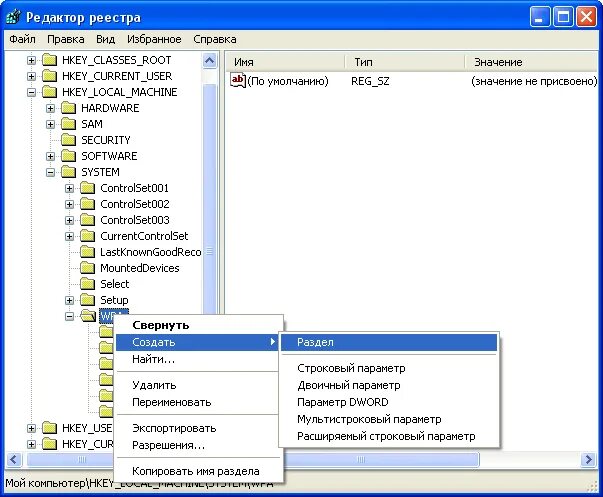Expand the HARDWARE node

(50, 108)
